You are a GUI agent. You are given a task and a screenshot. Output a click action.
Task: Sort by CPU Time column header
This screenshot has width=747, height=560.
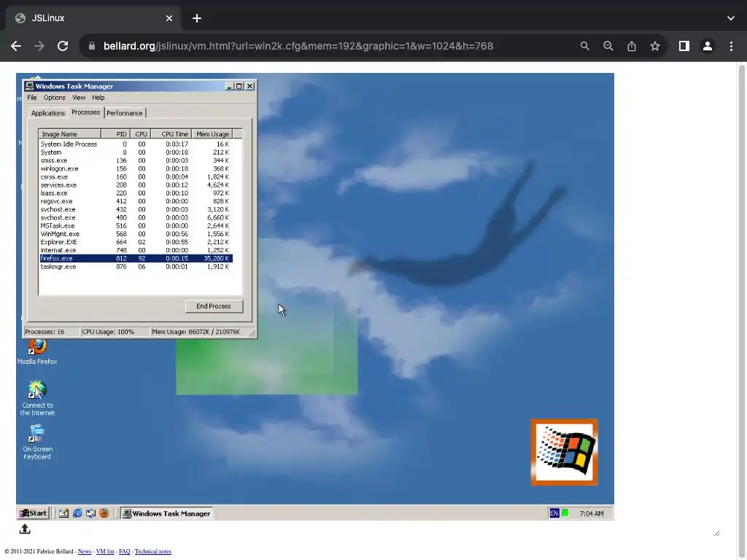(171, 134)
